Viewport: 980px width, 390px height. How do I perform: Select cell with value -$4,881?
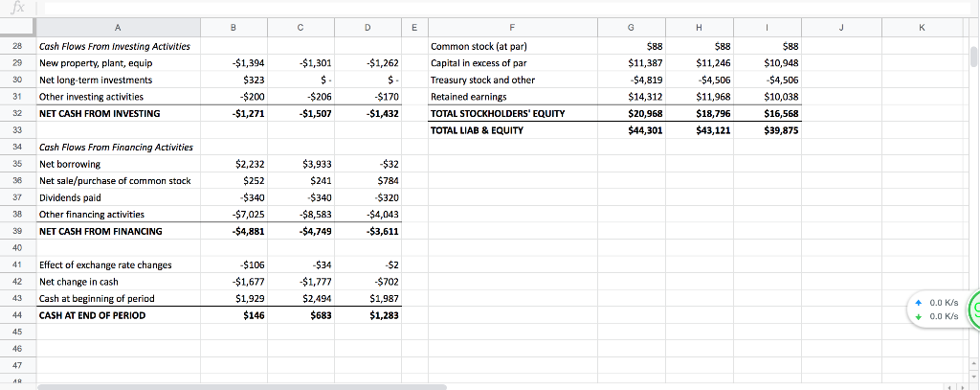(234, 231)
